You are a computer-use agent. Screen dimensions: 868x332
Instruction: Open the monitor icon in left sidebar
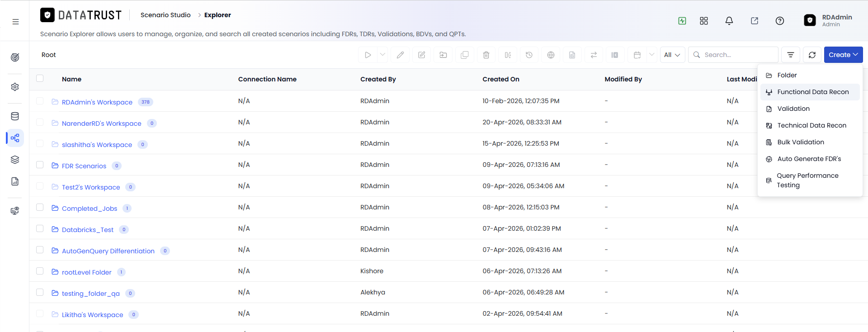click(15, 211)
